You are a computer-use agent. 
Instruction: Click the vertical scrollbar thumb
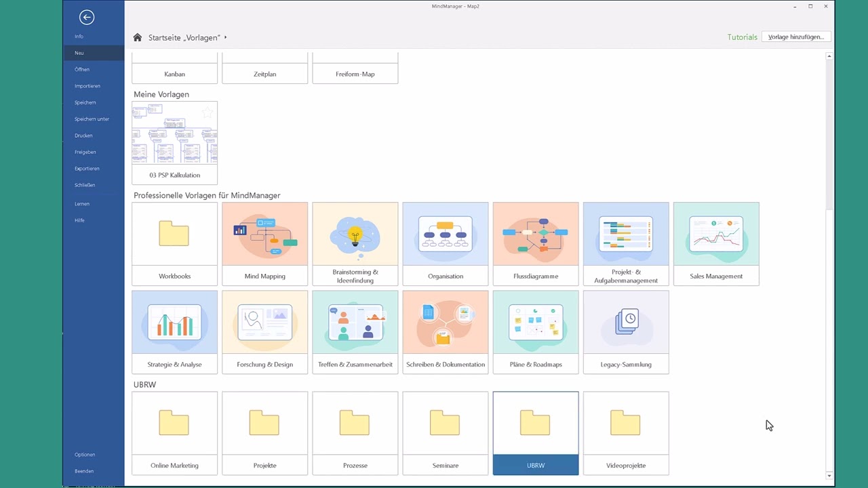829,136
